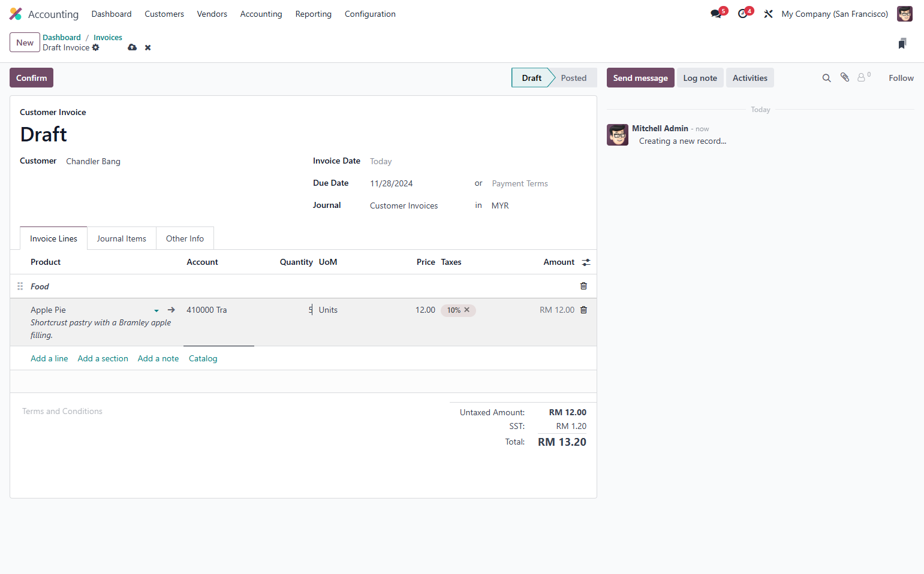Image resolution: width=924 pixels, height=574 pixels.
Task: Open the Customer field Chandler Bang
Action: click(93, 161)
